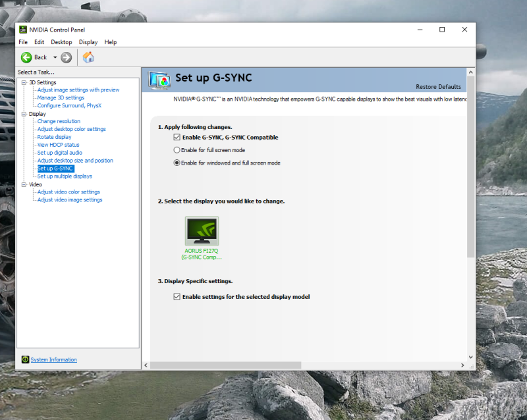
Task: Collapse the Display tree node
Action: point(24,114)
